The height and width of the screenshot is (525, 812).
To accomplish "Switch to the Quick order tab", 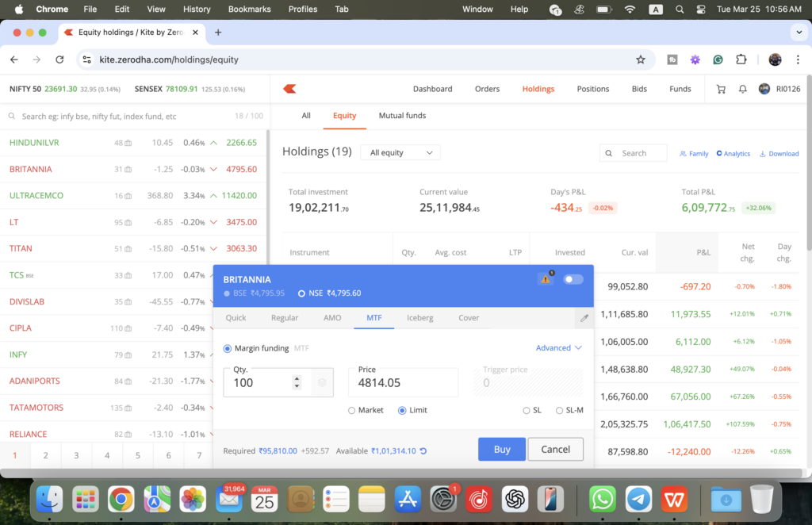I will click(x=236, y=318).
